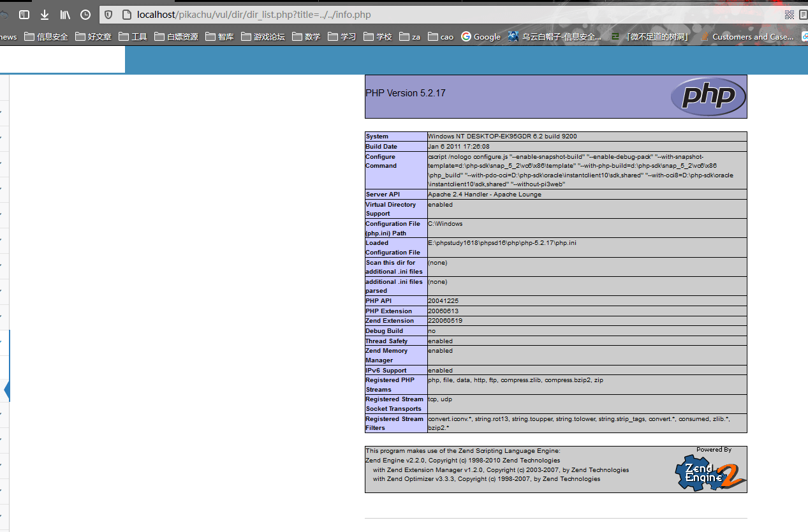Open the 白嫖资源 bookmark folder

coord(177,37)
